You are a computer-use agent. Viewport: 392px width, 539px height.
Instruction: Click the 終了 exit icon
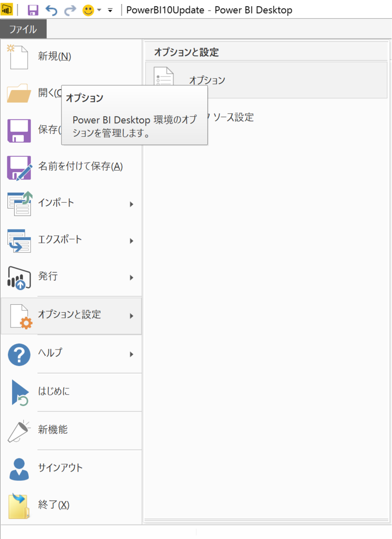pos(19,506)
